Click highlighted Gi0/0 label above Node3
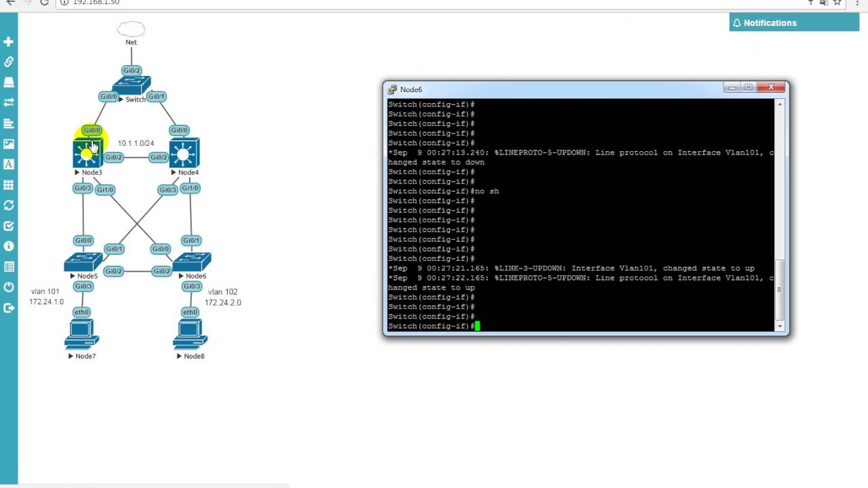The width and height of the screenshot is (868, 488). (x=92, y=130)
